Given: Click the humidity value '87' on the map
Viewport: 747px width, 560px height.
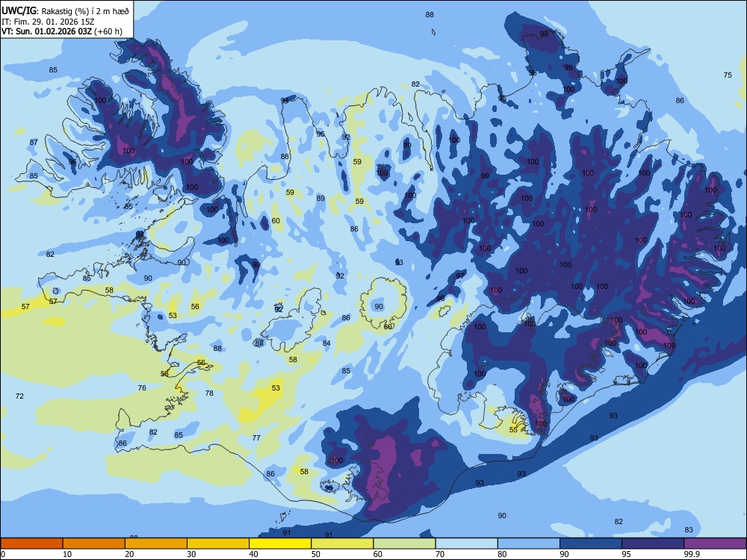Looking at the screenshot, I should 34,143.
